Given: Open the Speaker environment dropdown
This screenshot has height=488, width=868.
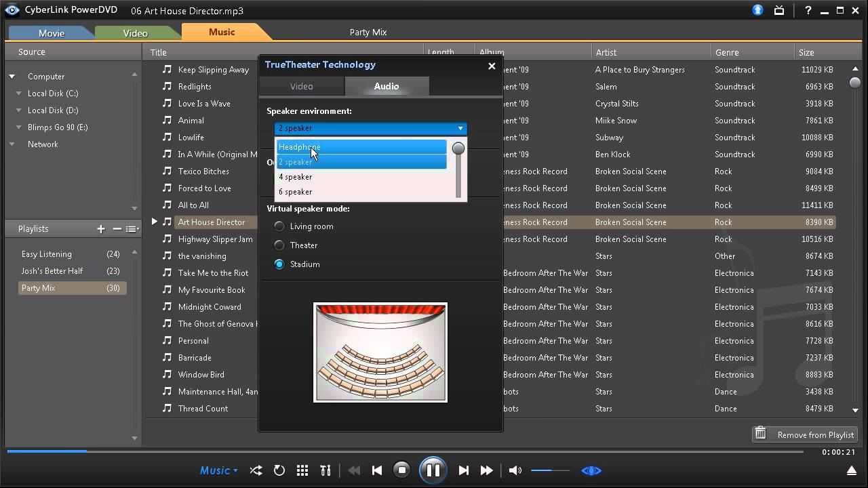Looking at the screenshot, I should click(370, 128).
